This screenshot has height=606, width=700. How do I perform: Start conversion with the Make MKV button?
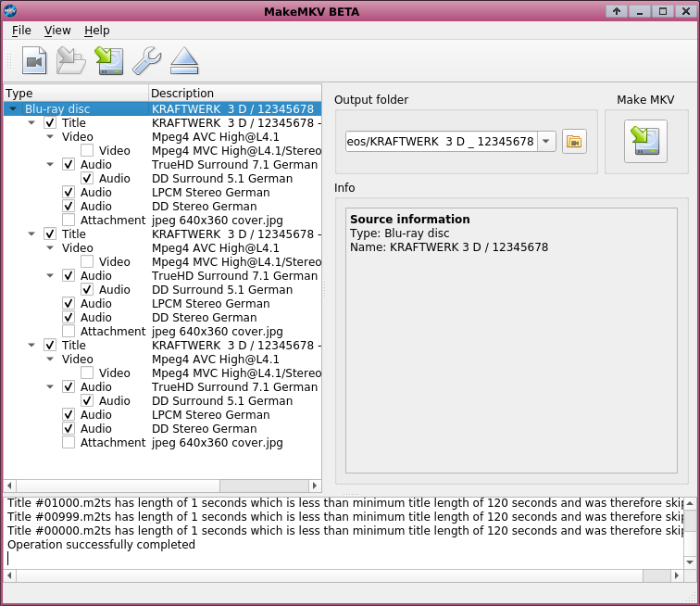(645, 142)
